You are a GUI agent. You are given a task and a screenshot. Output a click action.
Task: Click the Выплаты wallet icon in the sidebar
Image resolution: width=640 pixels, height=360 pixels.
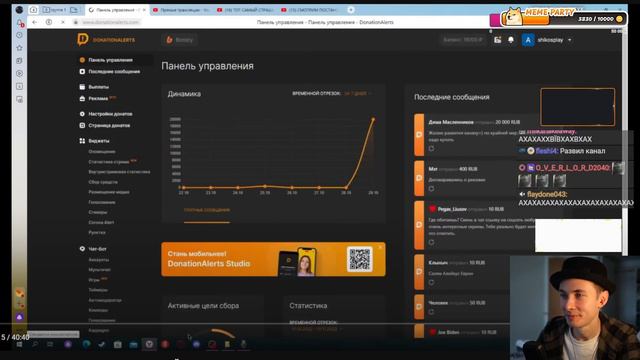click(82, 87)
